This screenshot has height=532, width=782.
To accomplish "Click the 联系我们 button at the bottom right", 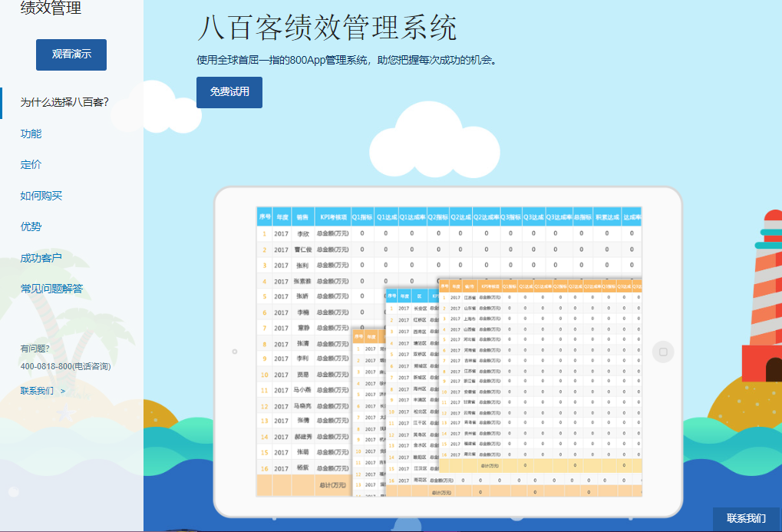I will [746, 518].
